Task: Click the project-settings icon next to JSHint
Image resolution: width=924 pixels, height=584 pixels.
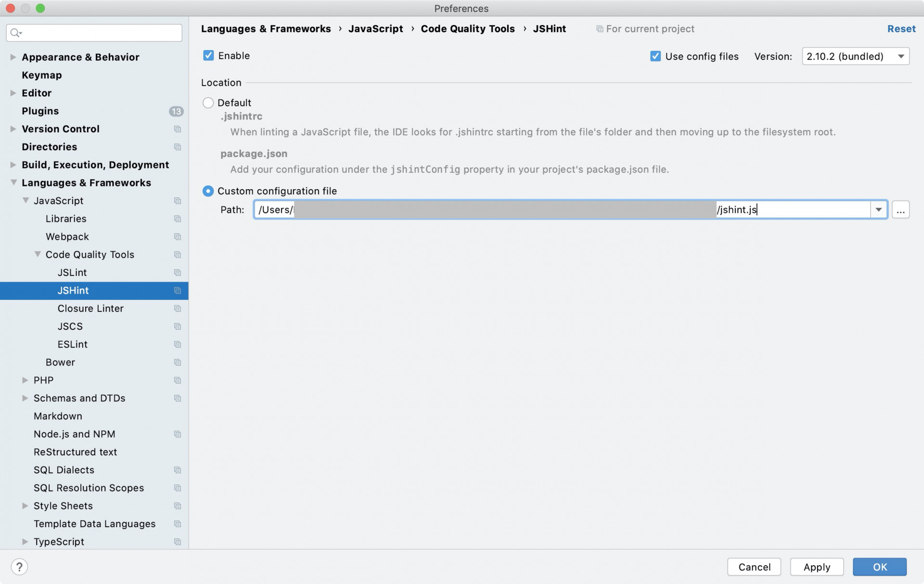Action: point(177,290)
